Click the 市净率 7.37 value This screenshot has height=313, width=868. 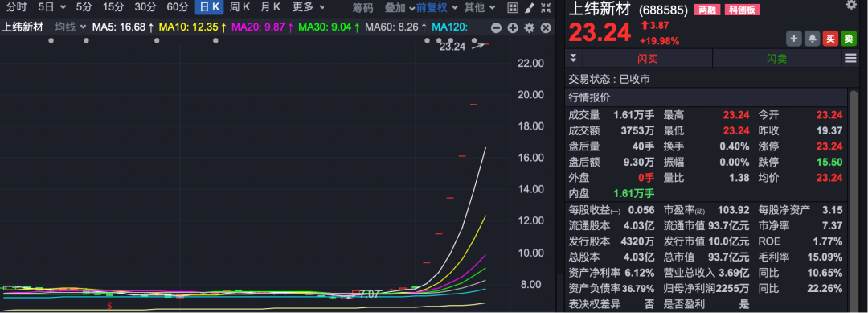pos(833,226)
